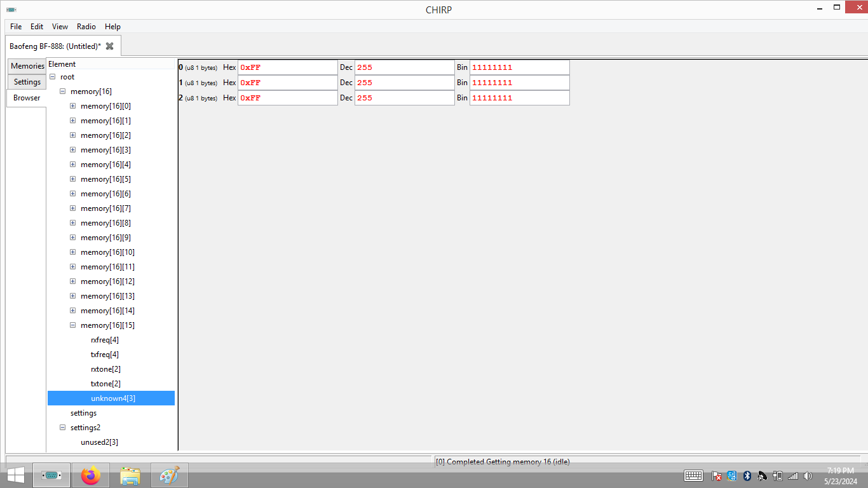Screen dimensions: 868x488
Task: Launch Firefox from the taskbar
Action: coord(91,475)
